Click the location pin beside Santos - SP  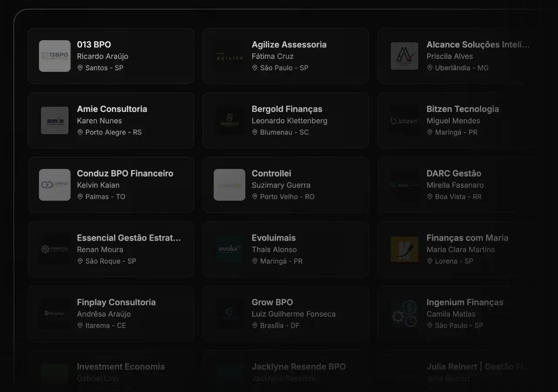tap(80, 68)
